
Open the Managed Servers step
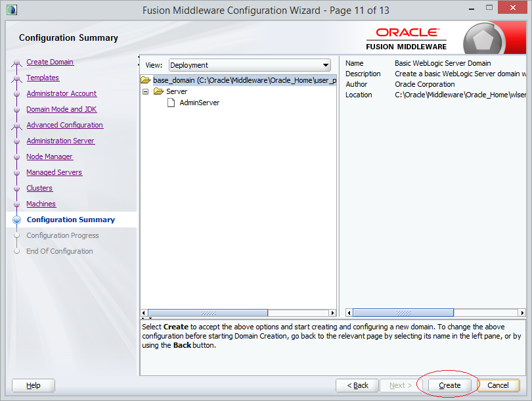click(55, 172)
